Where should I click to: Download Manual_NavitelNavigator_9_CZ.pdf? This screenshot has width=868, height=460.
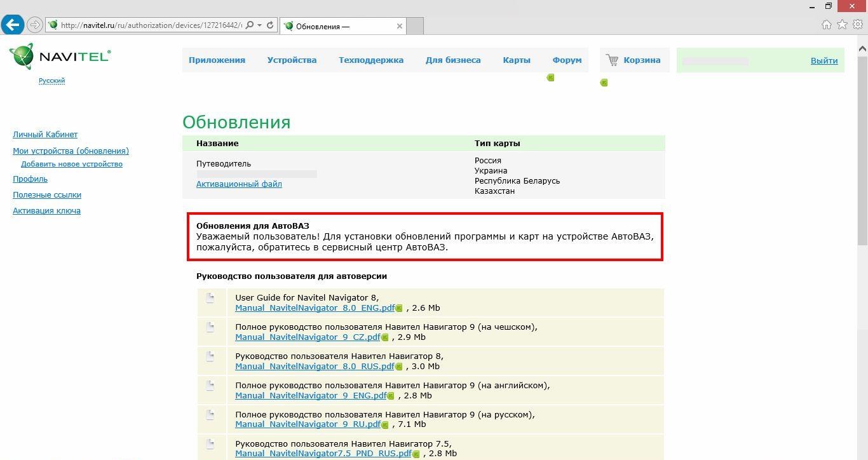[308, 337]
